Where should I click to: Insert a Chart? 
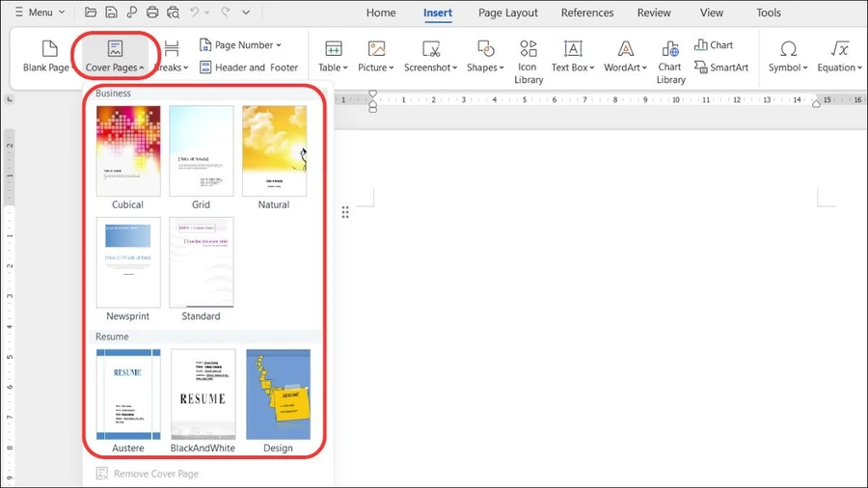[714, 44]
